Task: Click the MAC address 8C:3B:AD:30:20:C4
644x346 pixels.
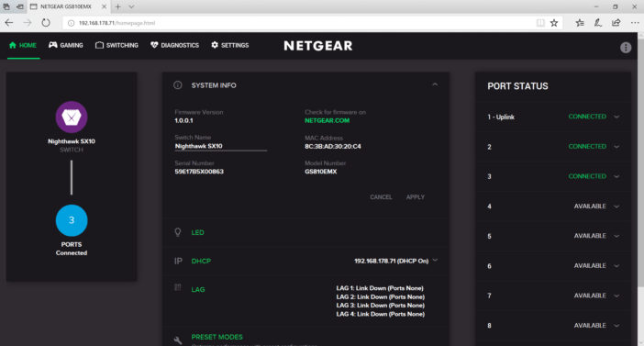Action: pyautogui.click(x=333, y=147)
